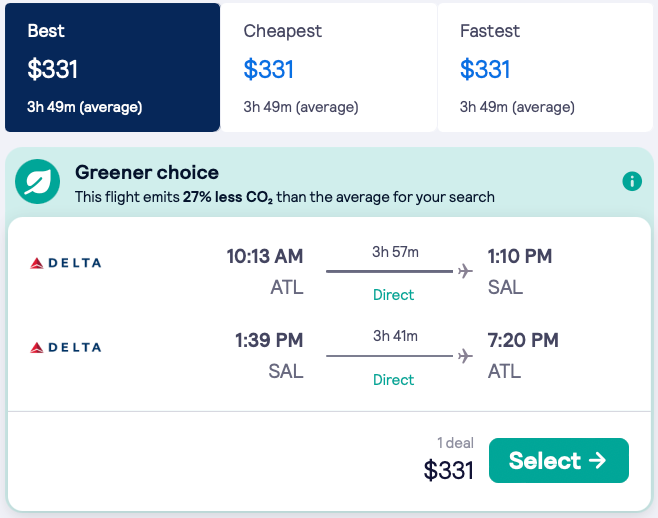Click the 27% less CO₂ emissions text
The image size is (658, 518).
point(228,197)
